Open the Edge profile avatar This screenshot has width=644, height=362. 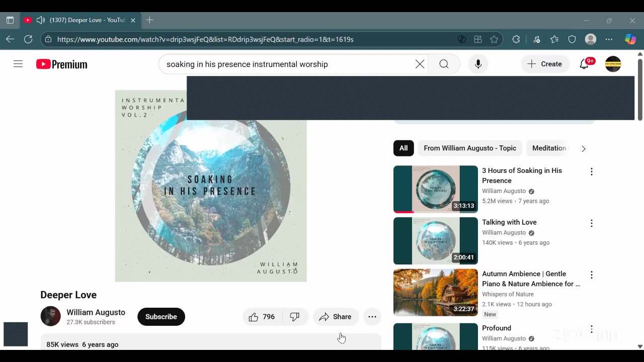(591, 39)
